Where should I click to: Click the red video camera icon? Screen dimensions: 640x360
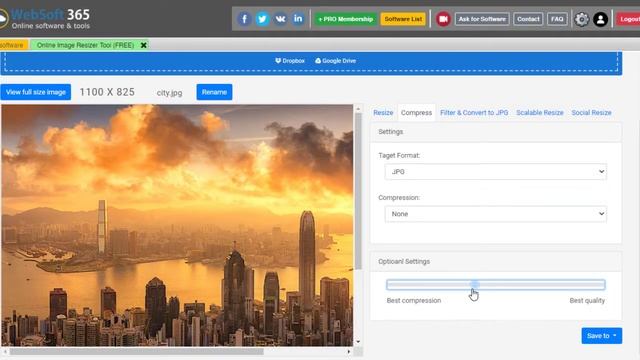click(x=443, y=19)
